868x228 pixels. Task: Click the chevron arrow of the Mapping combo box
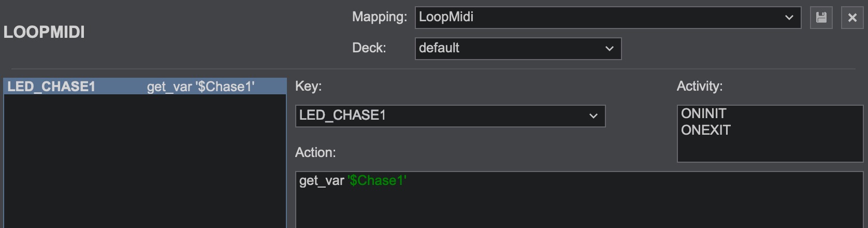(x=789, y=18)
